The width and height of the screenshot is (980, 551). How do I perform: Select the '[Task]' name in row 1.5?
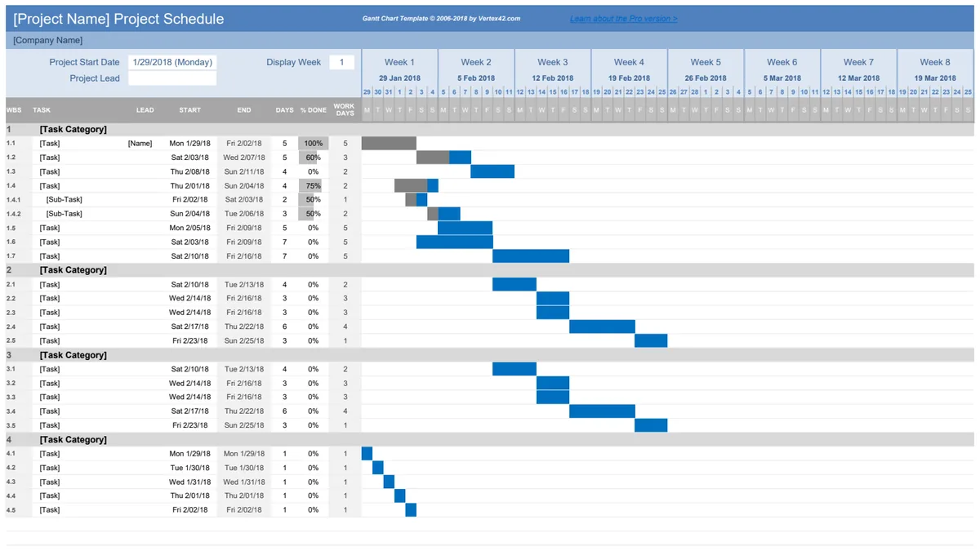click(x=50, y=228)
